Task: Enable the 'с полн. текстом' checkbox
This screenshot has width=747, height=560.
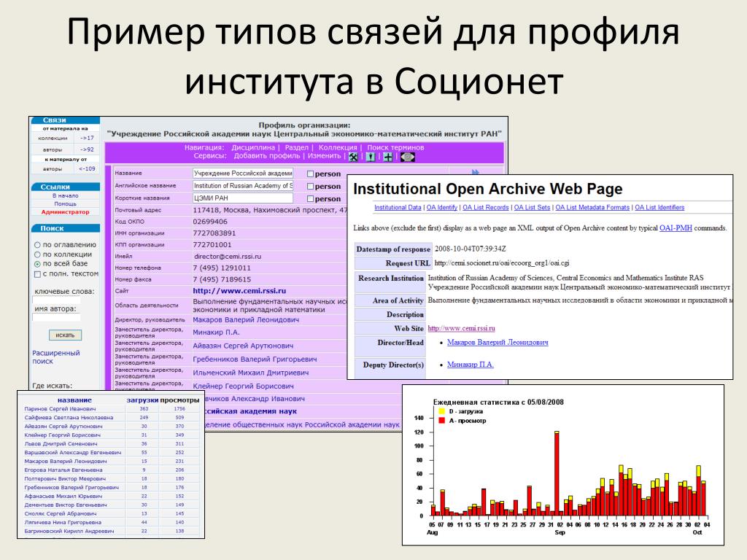Action: click(x=37, y=274)
